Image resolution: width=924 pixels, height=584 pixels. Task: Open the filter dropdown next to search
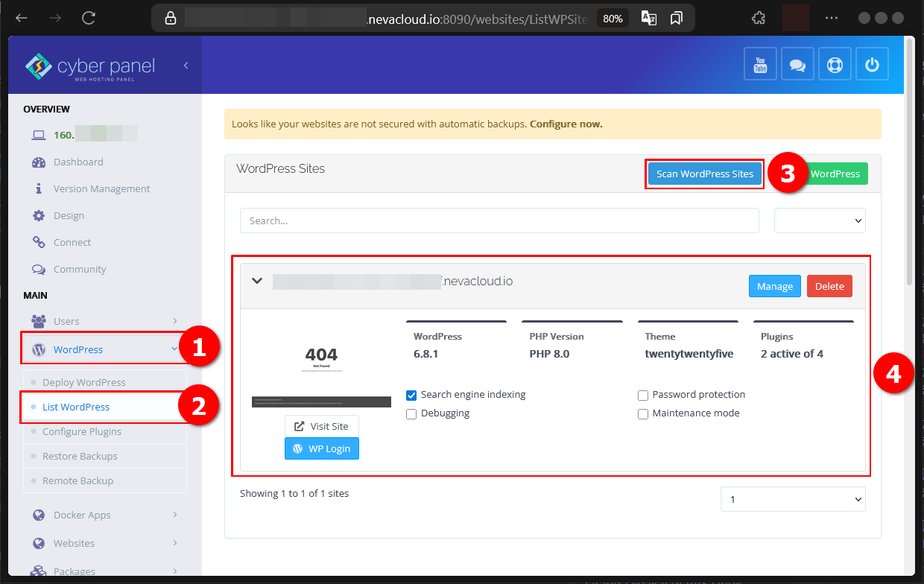click(820, 220)
